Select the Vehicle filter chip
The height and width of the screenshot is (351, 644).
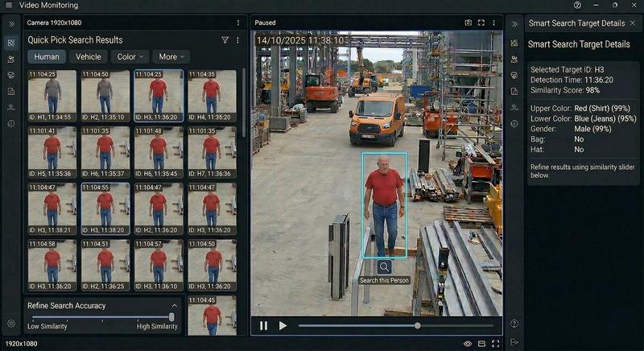89,56
